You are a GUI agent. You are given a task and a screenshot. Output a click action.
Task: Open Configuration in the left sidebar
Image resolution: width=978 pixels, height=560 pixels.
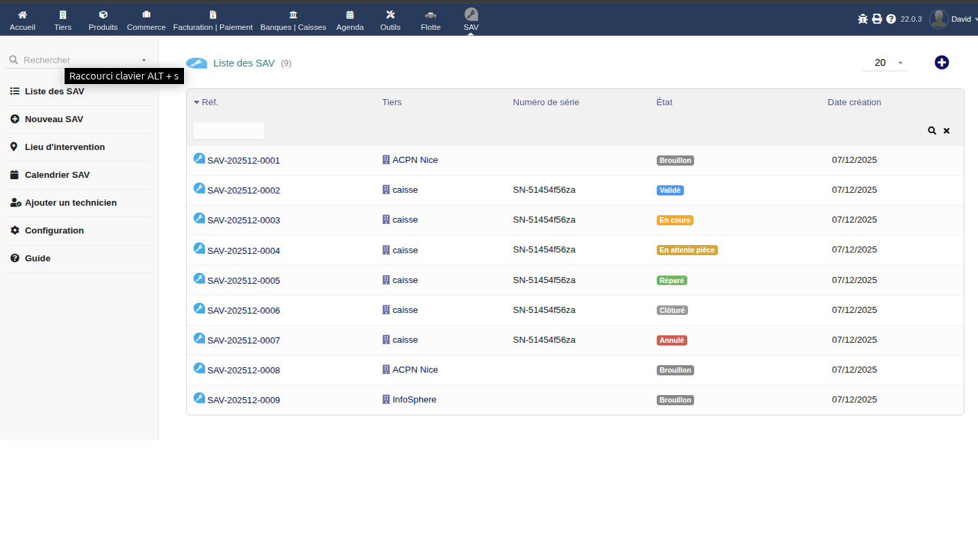tap(54, 231)
